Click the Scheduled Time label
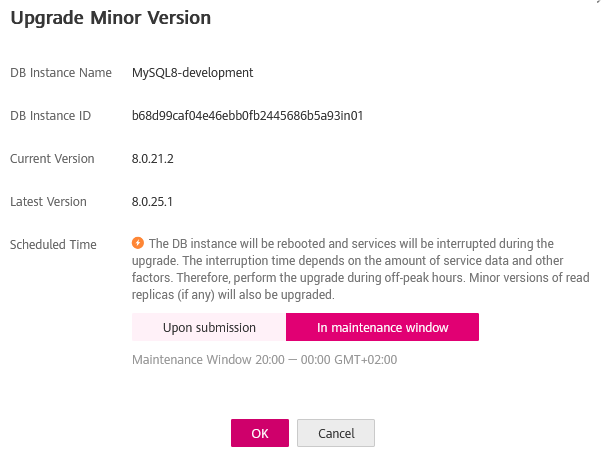This screenshot has height=456, width=602. click(x=53, y=244)
